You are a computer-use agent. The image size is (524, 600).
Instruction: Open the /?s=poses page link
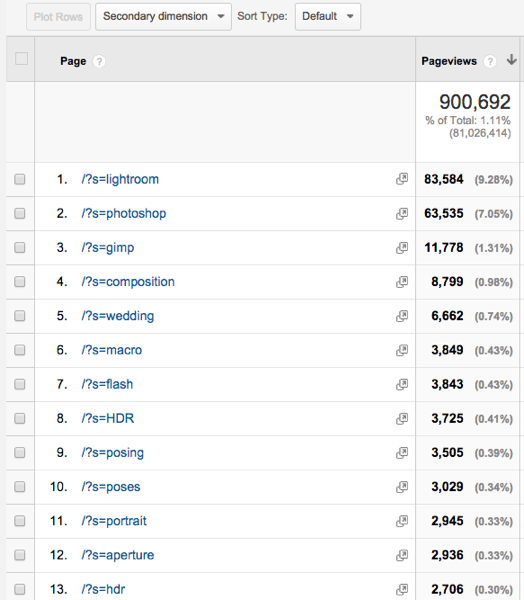pos(111,487)
